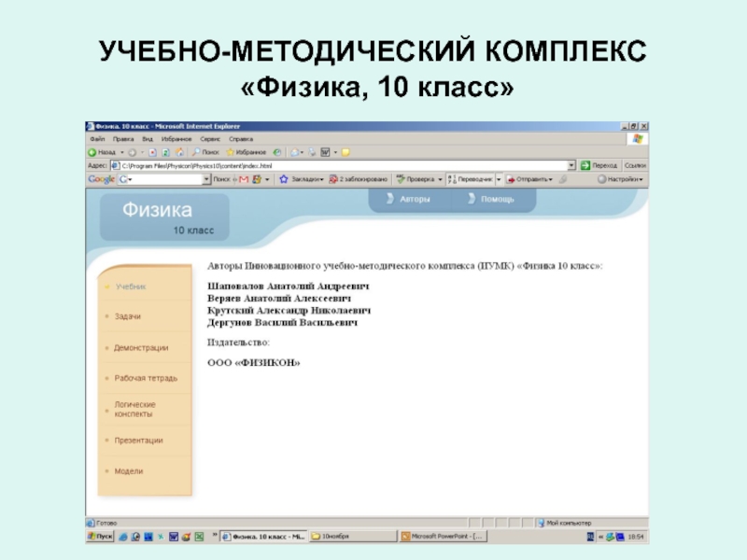This screenshot has width=747, height=560.
Task: Click the Back (Назад) arrow button
Action: [102, 152]
